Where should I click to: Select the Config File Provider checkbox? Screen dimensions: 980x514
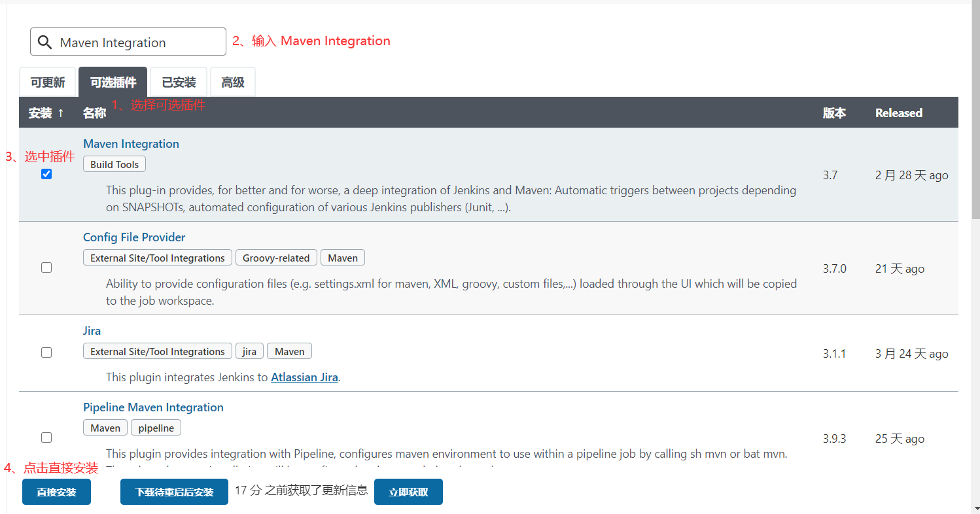pos(46,267)
